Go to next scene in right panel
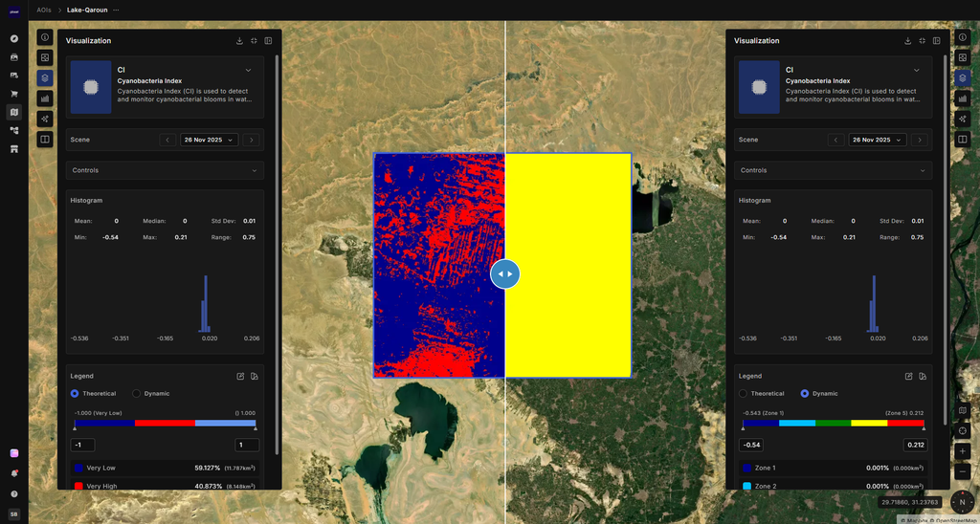This screenshot has height=524, width=980. (920, 140)
